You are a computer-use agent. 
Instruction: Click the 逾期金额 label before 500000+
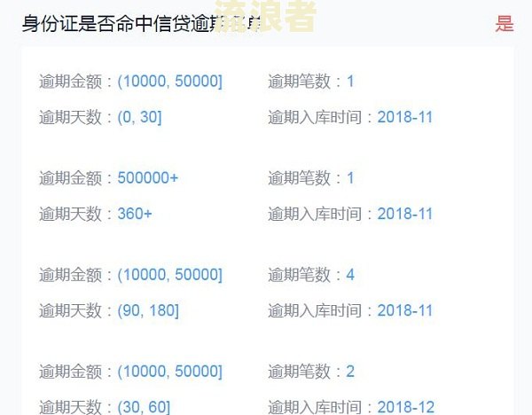(x=70, y=178)
